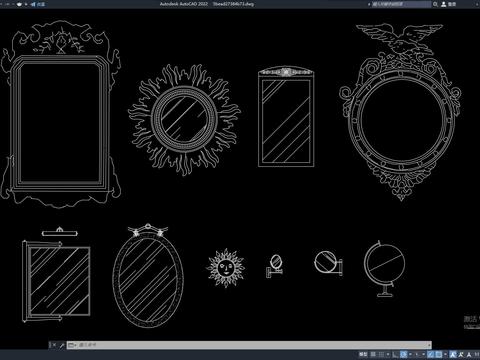Select the globe-style standing mirror drawing
This screenshot has width=480, height=360.
(384, 269)
